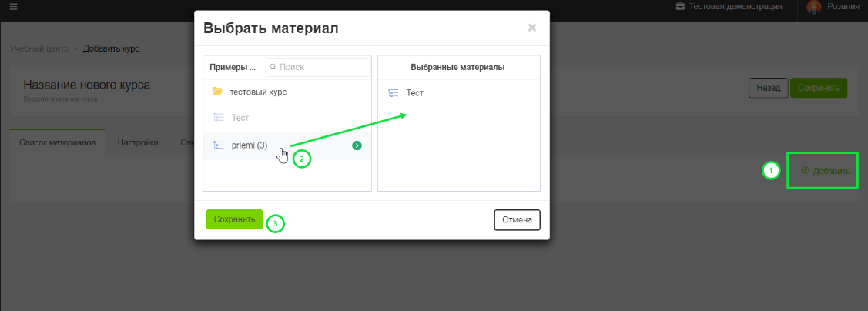Cancel the dialog with Отмена

517,219
